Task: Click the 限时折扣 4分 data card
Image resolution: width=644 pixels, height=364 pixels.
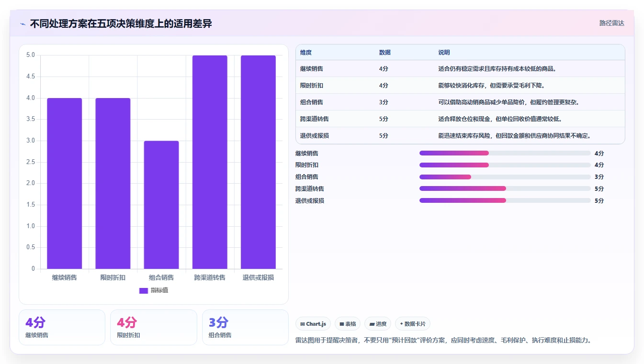Action: coord(154,327)
